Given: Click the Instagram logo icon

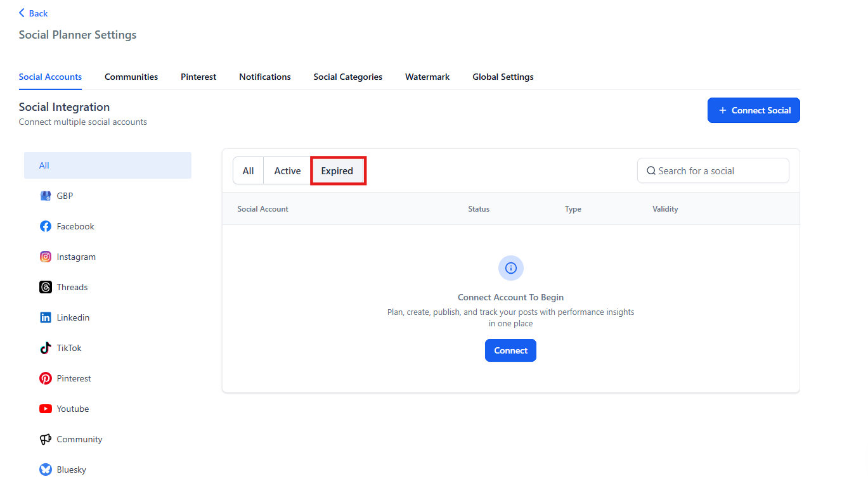Looking at the screenshot, I should tap(46, 257).
